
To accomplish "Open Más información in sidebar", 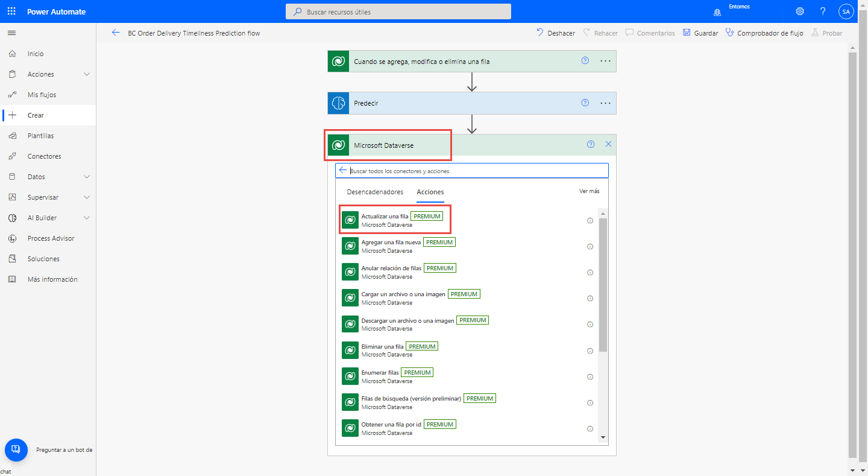I will (x=48, y=279).
